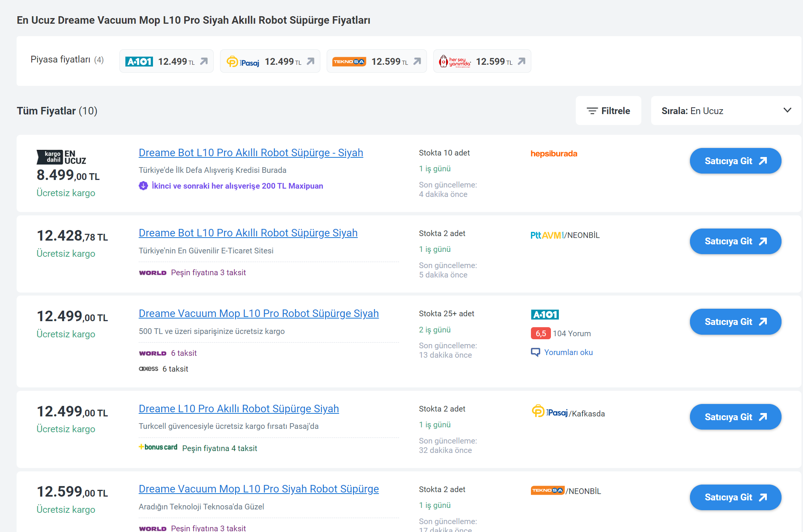Click '/Kafkasda' seller name text
Image resolution: width=803 pixels, height=532 pixels.
point(587,413)
